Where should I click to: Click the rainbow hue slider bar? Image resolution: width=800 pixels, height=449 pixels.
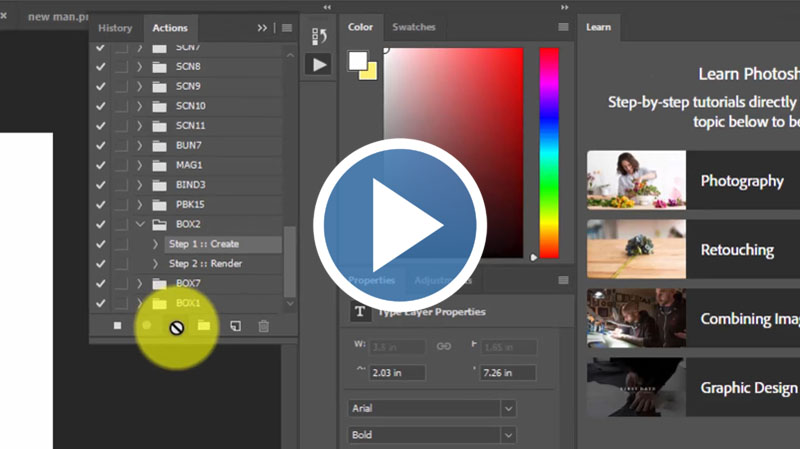click(x=549, y=150)
